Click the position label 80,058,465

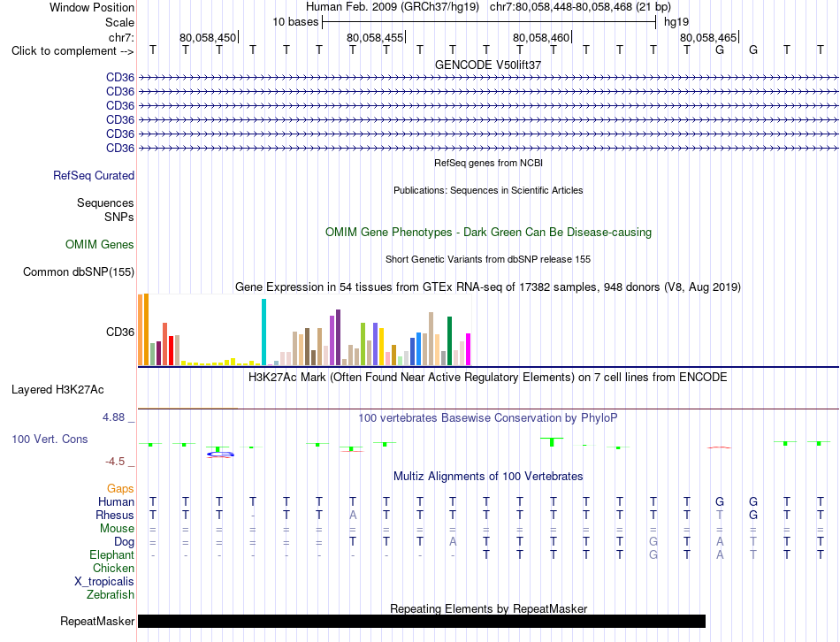point(708,37)
